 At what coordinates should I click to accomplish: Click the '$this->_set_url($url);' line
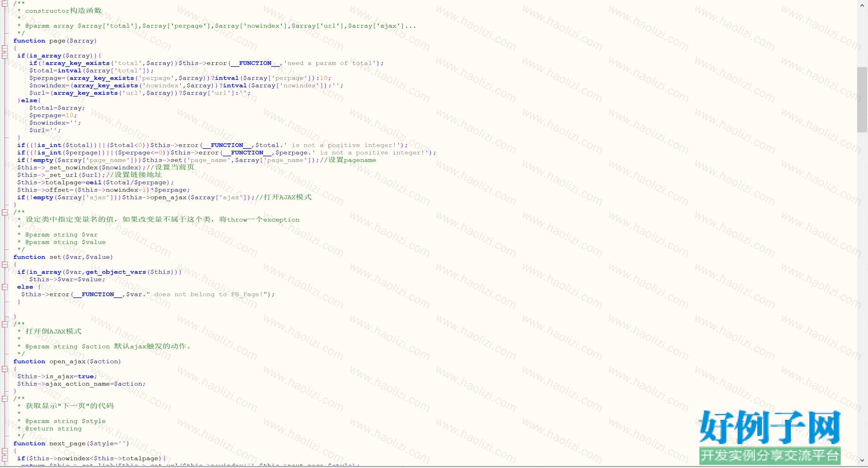[x=90, y=175]
